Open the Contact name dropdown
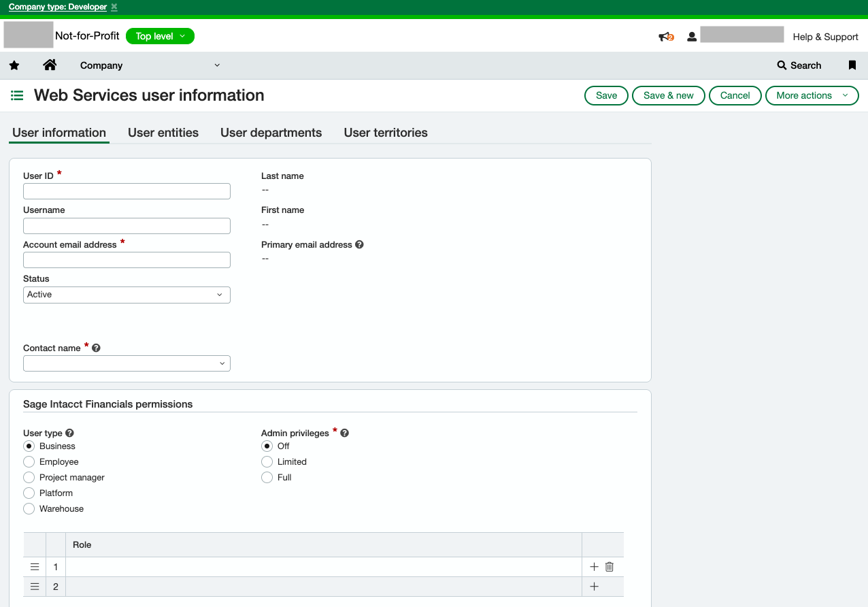Screen dimensions: 868x607 [127, 363]
